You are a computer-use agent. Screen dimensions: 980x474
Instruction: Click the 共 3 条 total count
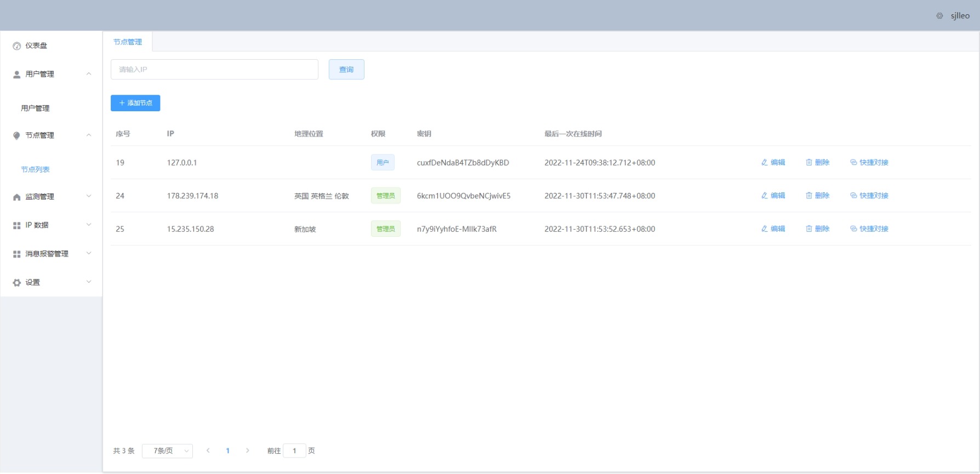pyautogui.click(x=124, y=451)
